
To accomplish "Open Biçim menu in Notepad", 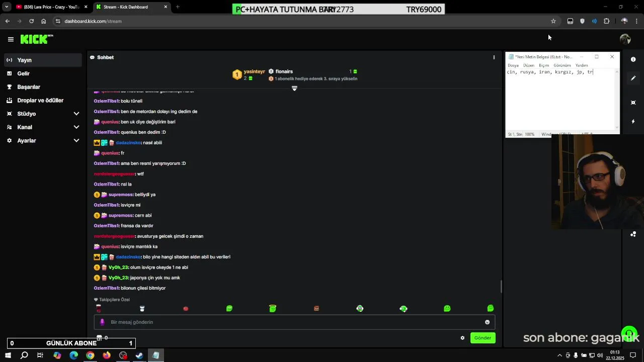I will [x=544, y=65].
